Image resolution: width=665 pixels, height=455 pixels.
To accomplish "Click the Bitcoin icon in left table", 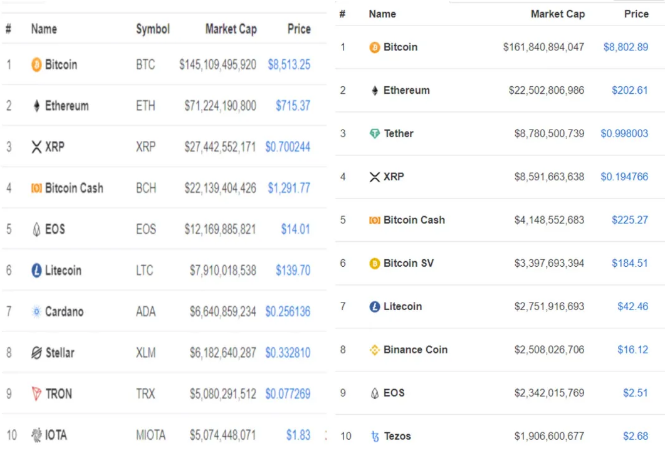I will coord(36,65).
